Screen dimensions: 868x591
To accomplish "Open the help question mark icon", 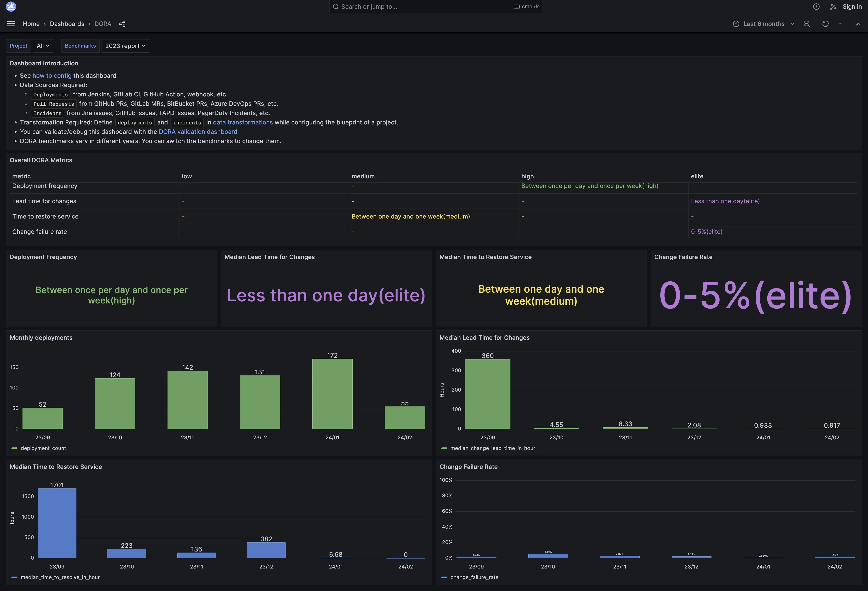I will [816, 7].
